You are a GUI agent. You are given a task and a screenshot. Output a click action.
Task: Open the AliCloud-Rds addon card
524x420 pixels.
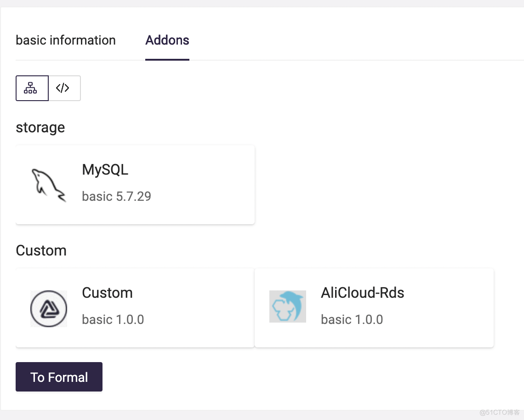coord(374,307)
